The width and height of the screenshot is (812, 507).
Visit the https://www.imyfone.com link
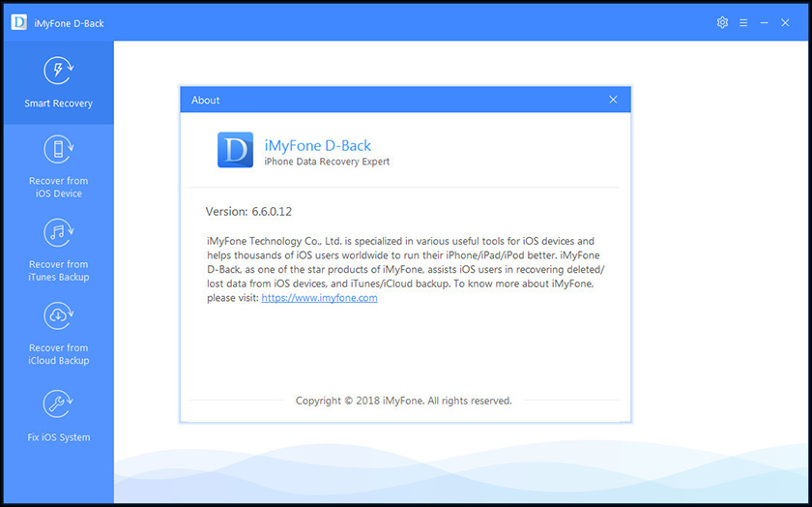[x=320, y=298]
